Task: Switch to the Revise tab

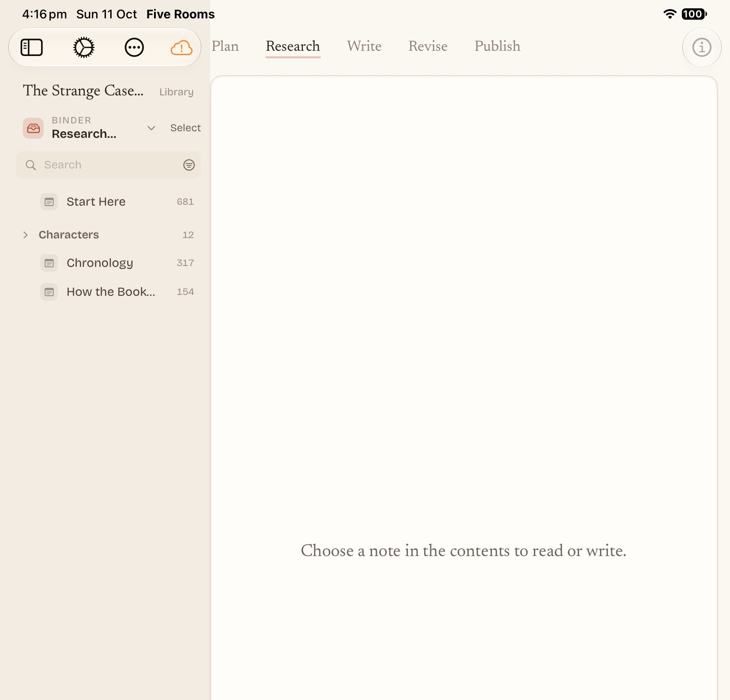Action: pos(428,46)
